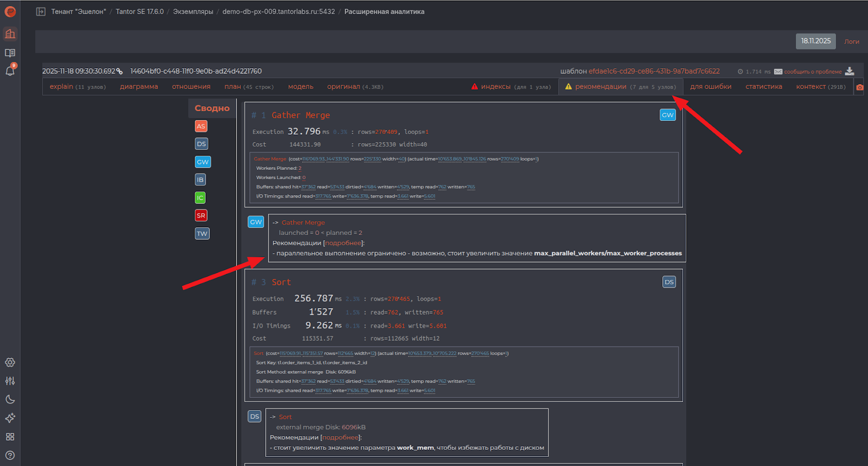The height and width of the screenshot is (466, 868).
Task: Switch to the диаграмма tab
Action: point(139,87)
